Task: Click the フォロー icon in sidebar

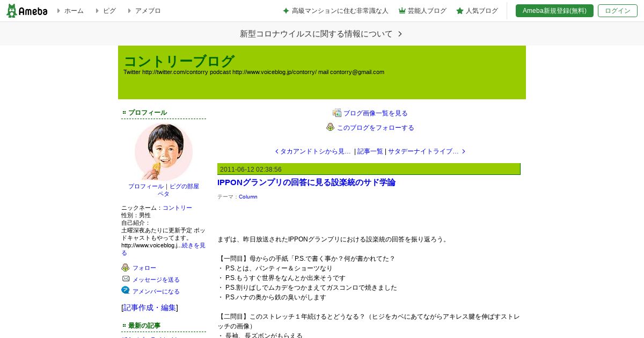Action: [126, 268]
